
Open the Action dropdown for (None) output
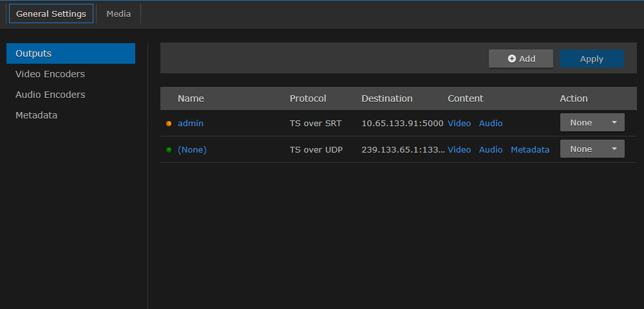[592, 149]
